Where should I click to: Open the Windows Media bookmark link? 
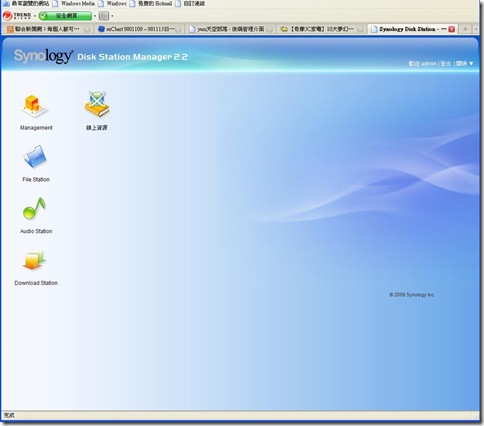tap(74, 4)
